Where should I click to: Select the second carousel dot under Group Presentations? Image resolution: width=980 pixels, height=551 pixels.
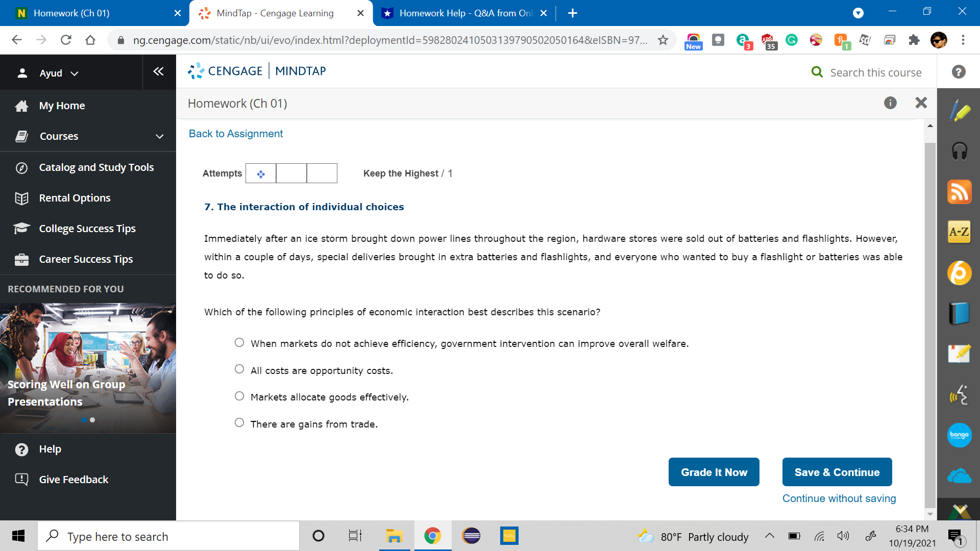[x=92, y=420]
